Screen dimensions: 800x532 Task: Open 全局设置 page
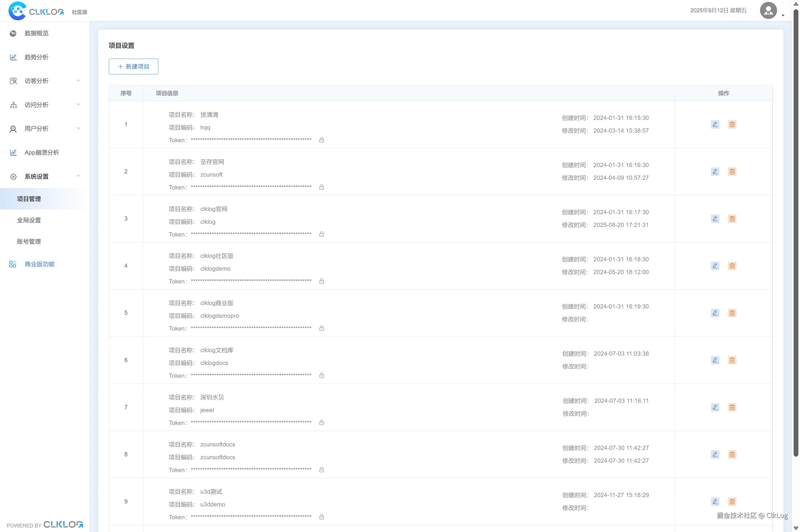coord(29,220)
